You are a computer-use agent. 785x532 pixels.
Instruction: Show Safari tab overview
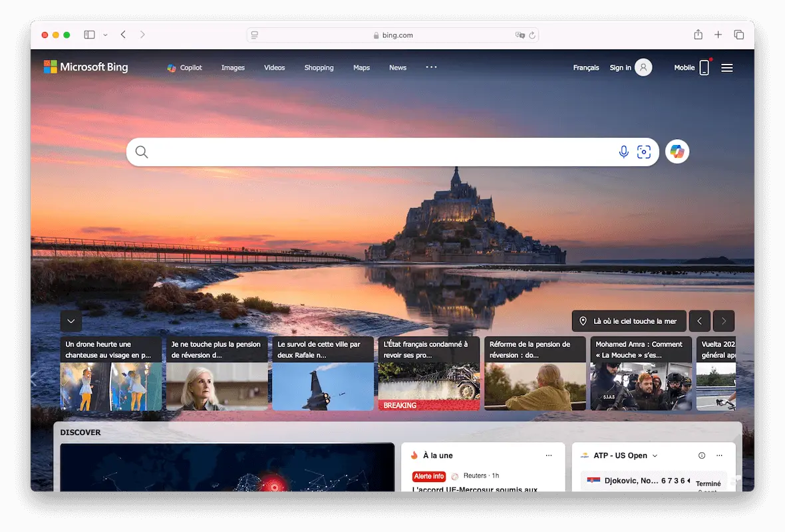[738, 35]
